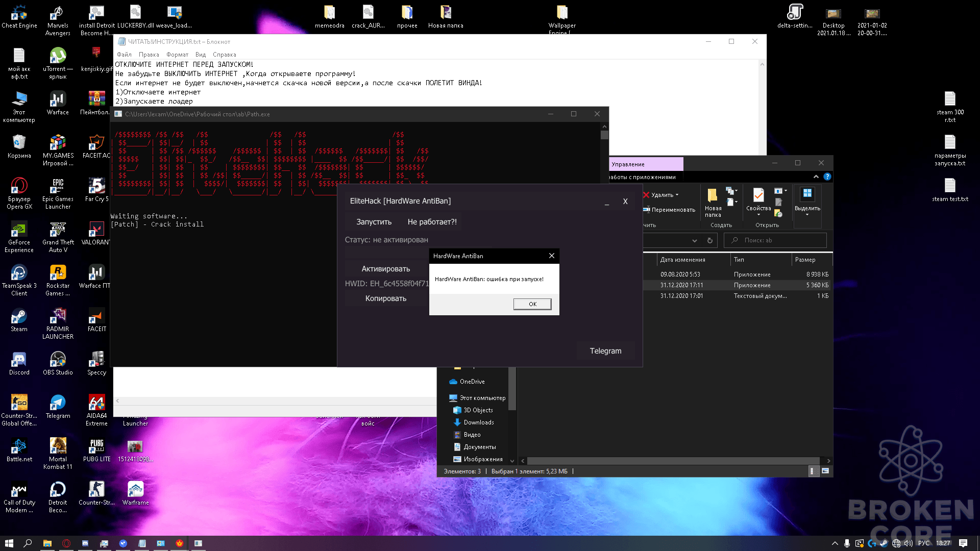Open the Windows Start menu
The image size is (980, 551).
pyautogui.click(x=9, y=543)
